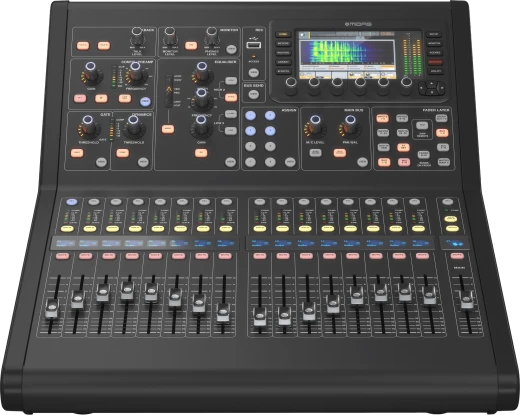Toggle the 48V phantom power button
The image size is (520, 415).
(80, 99)
